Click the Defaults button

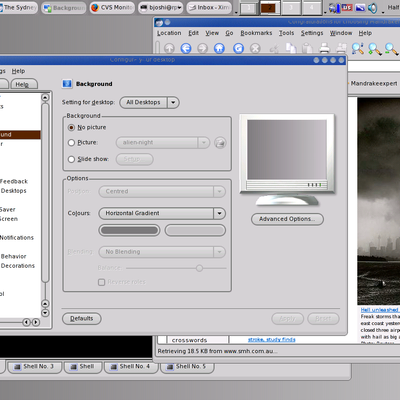pyautogui.click(x=82, y=319)
